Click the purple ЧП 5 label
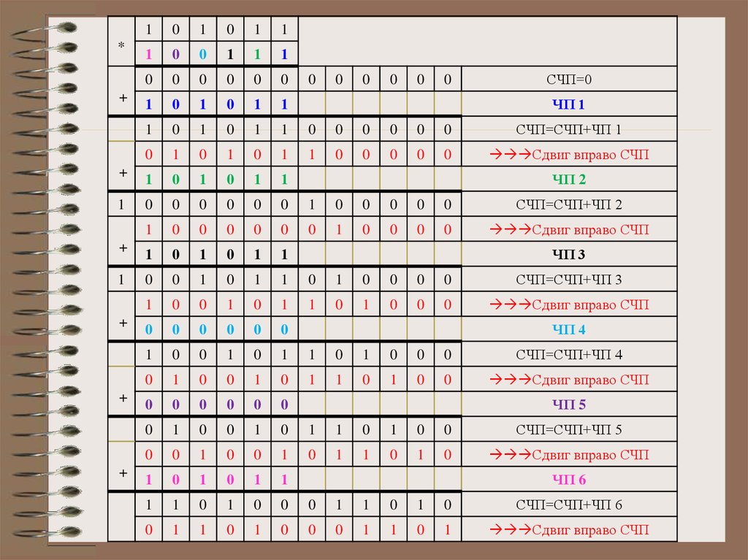Viewport: 748px width, 560px height. pyautogui.click(x=568, y=404)
